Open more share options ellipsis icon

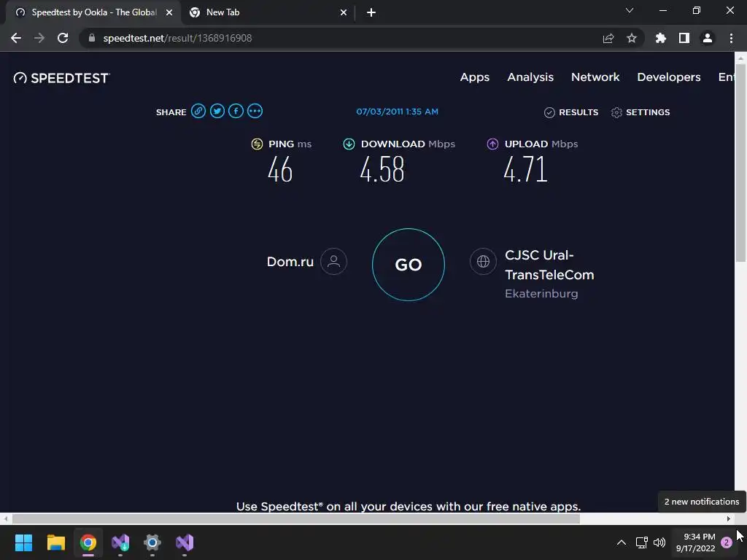(x=255, y=112)
